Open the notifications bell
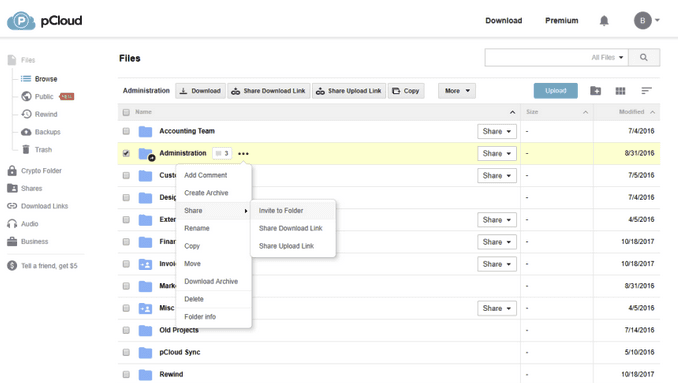The image size is (678, 383). point(604,21)
